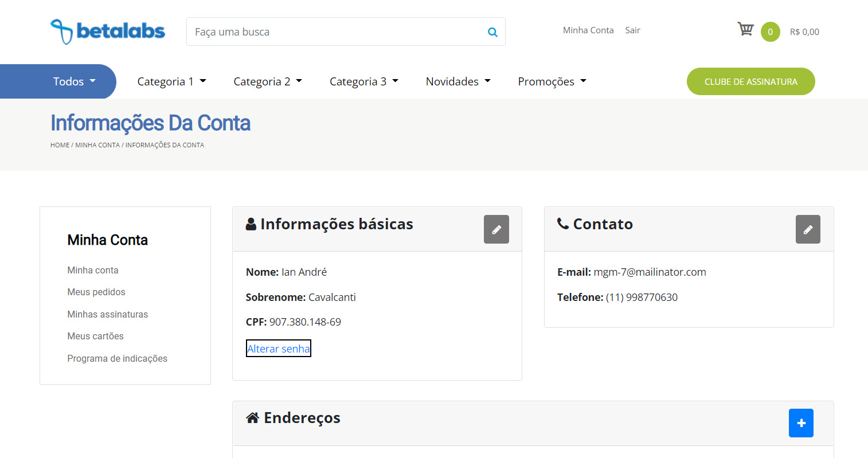Edit Contato with pencil icon

click(808, 229)
